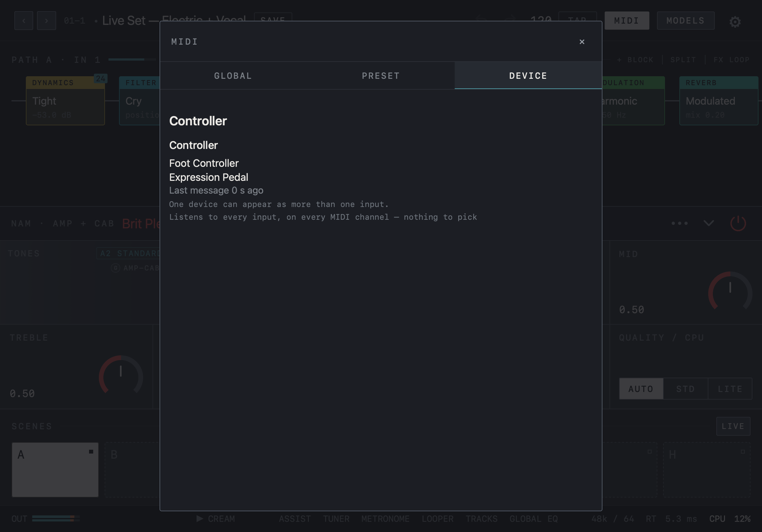Screen dimensions: 762x532
Task: Select scene H slot
Action: 706,469
